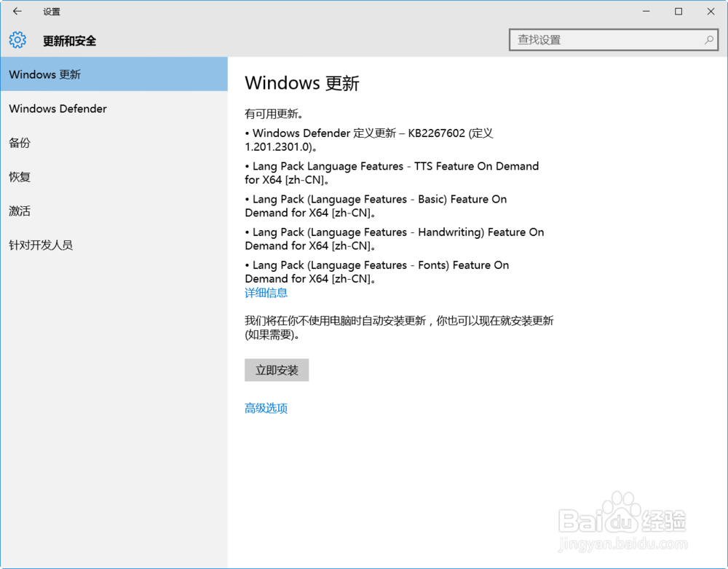The height and width of the screenshot is (569, 728).
Task: Click the 我们将在你不使用电脑时自动安装更新 notice
Action: [x=399, y=327]
